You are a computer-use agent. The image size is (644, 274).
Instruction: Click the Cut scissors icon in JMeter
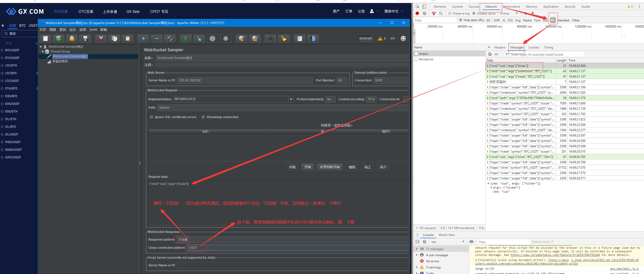coord(101,39)
